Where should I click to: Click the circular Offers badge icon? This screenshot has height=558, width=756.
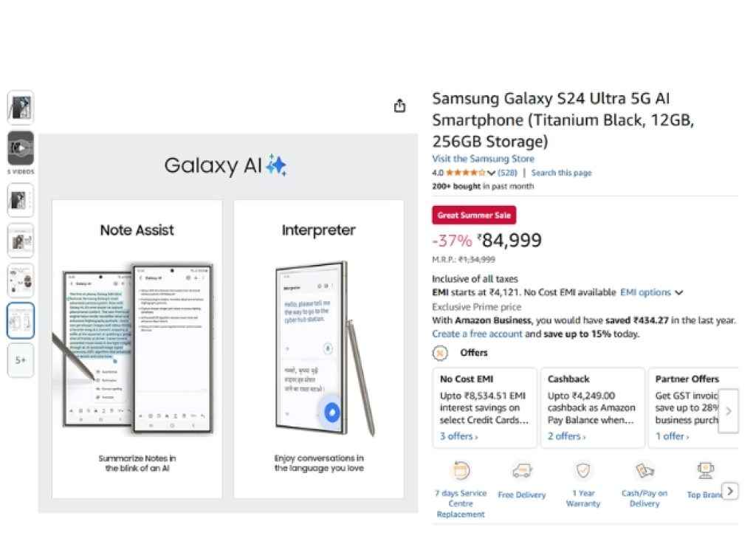440,353
